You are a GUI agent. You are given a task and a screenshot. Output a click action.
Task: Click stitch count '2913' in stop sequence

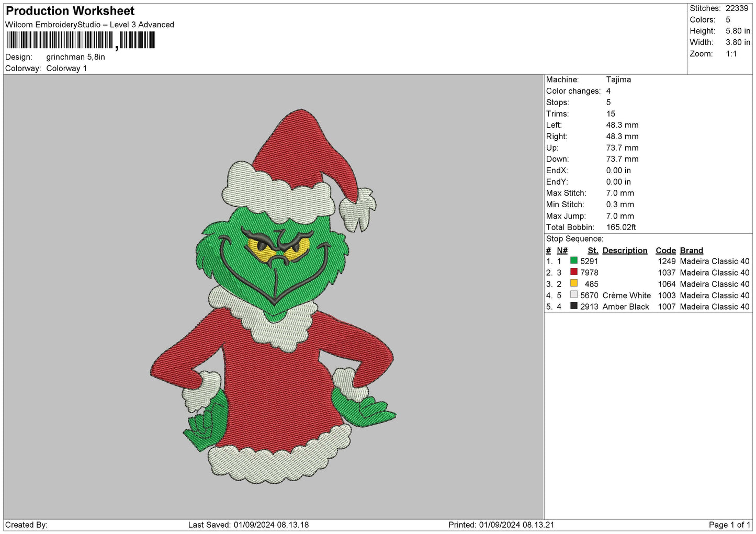click(589, 306)
